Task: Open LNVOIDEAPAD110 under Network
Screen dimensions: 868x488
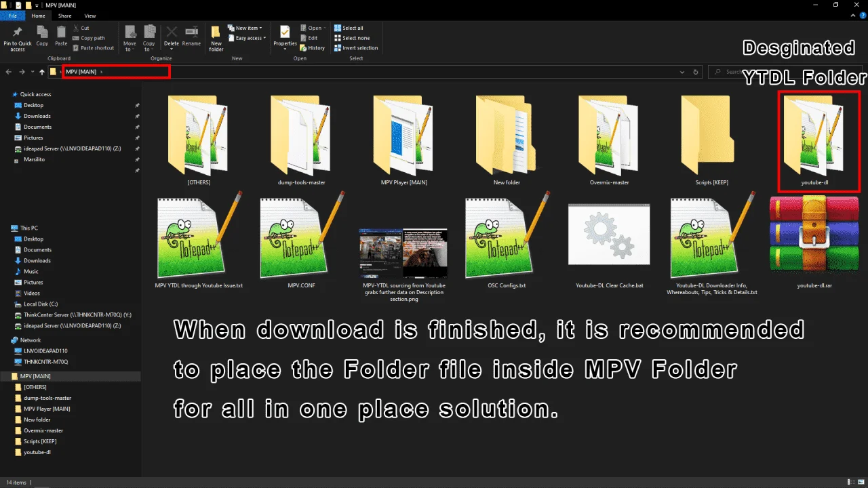Action: [45, 350]
